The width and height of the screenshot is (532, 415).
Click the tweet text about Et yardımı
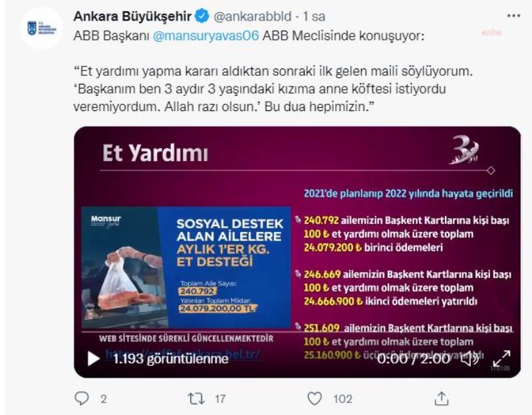[273, 89]
